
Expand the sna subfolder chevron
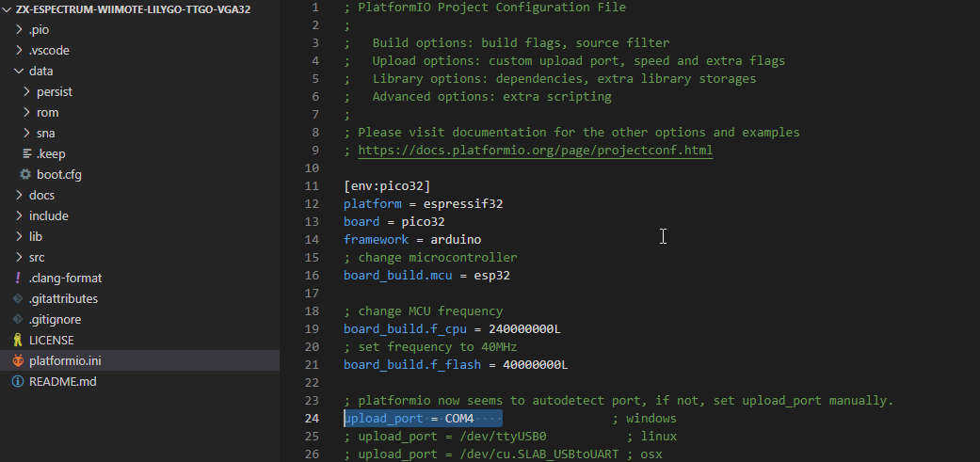click(x=26, y=133)
